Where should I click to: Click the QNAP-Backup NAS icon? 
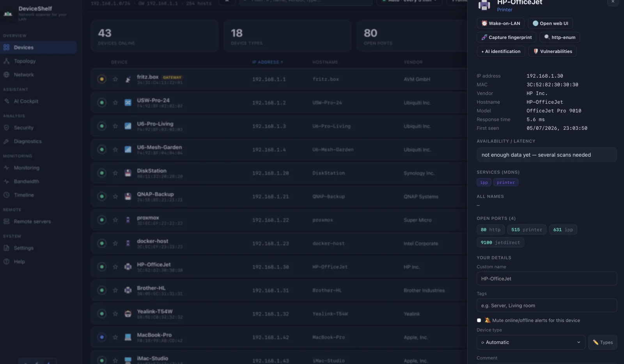click(x=128, y=196)
